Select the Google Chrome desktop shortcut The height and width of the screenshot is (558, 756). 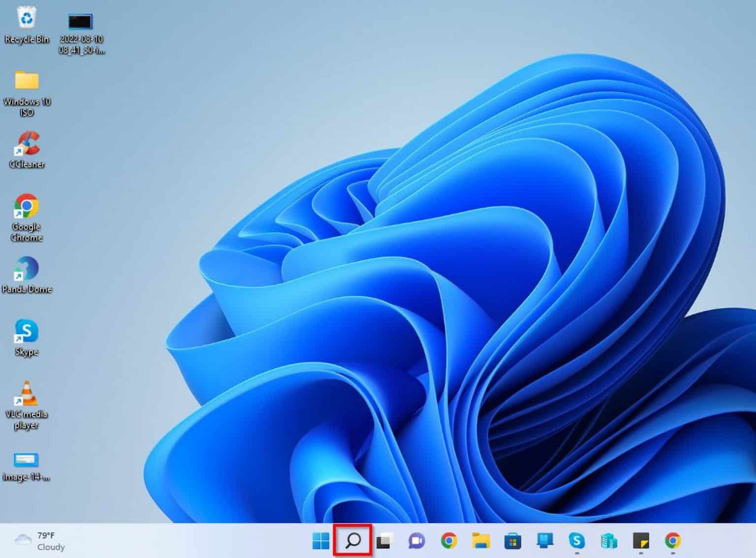(x=26, y=209)
